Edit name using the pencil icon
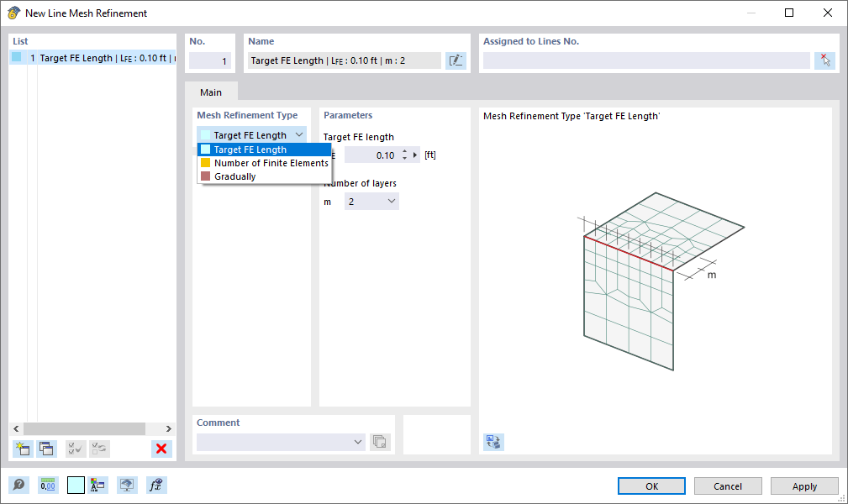 tap(456, 60)
